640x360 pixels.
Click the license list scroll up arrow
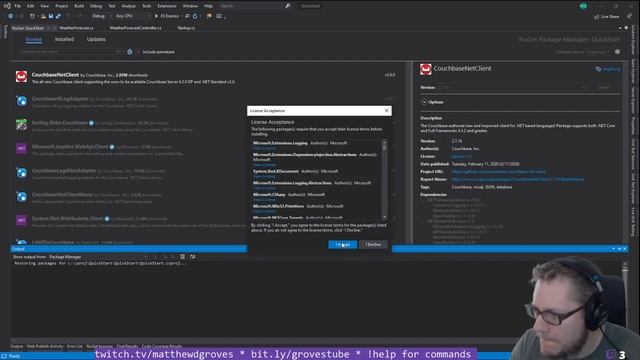tap(384, 142)
